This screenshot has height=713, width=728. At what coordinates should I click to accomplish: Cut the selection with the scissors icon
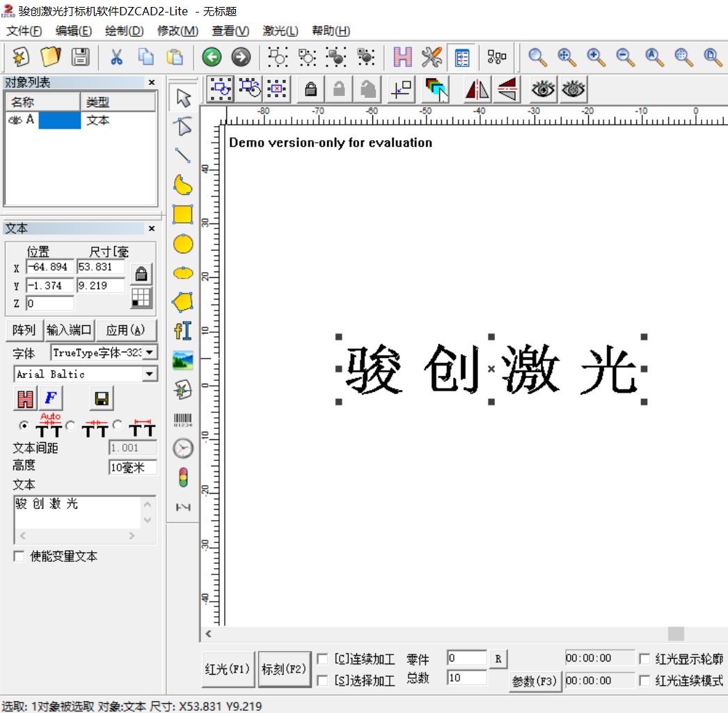point(116,57)
